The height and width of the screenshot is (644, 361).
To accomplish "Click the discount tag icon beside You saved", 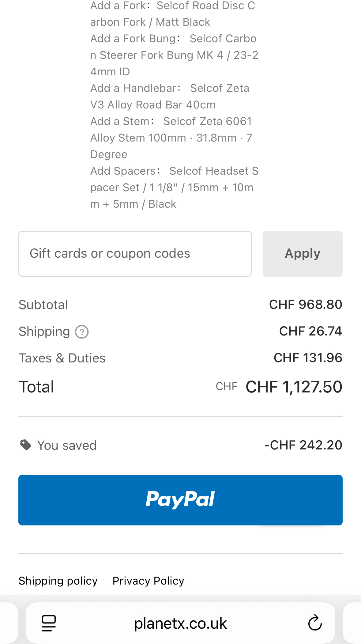I will pos(26,445).
